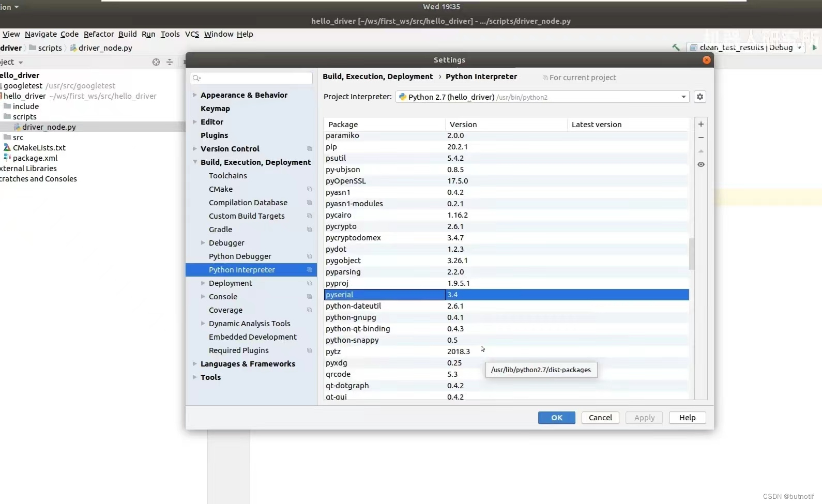Screen dimensions: 822x504
Task: Close the Settings dialog
Action: point(707,60)
